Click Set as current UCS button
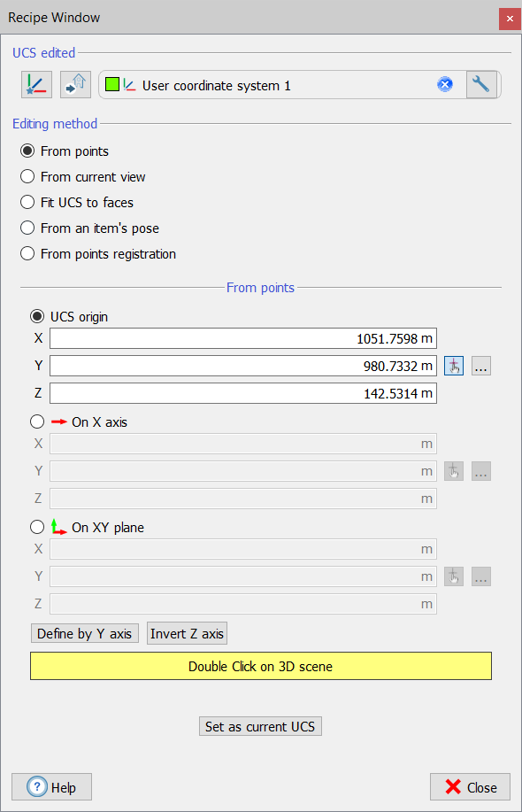 [x=260, y=727]
